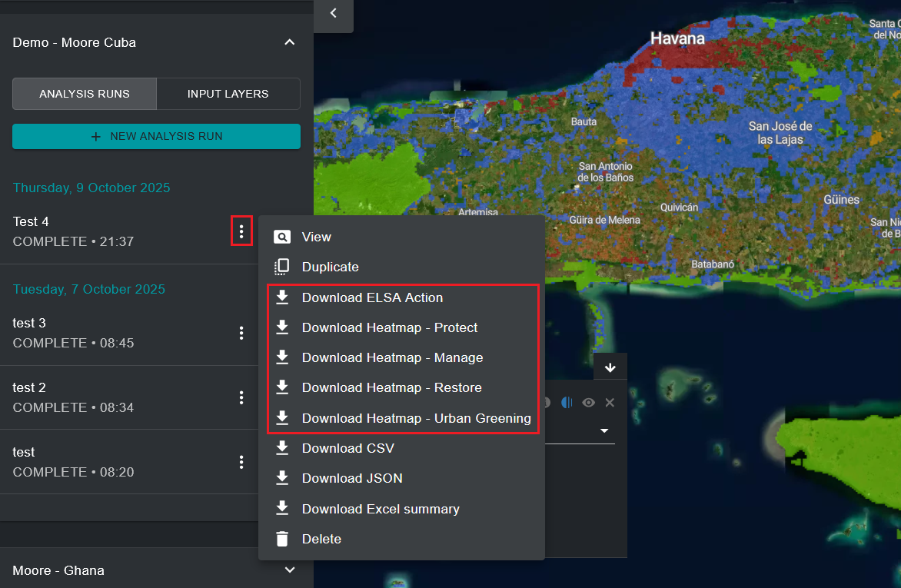
Task: Start a New Analysis Run
Action: tap(156, 136)
